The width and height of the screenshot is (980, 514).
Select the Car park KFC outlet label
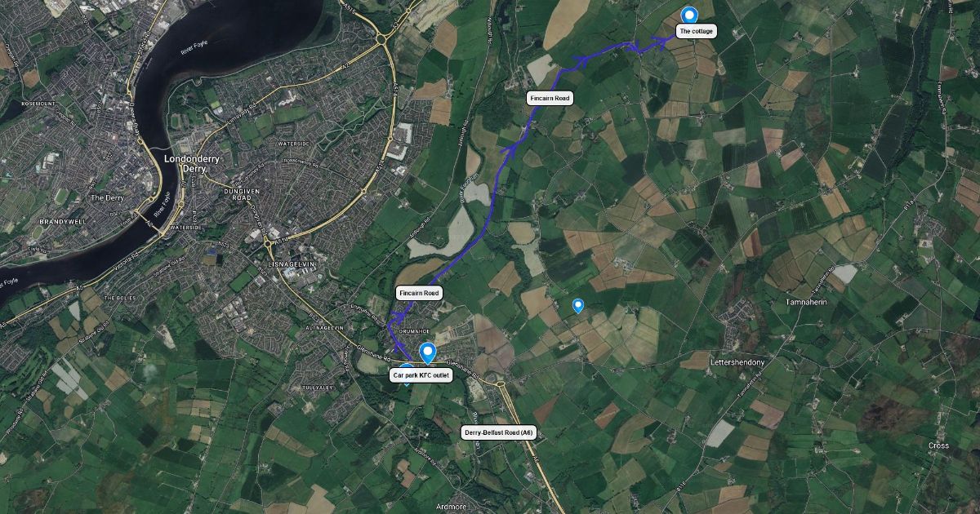click(421, 375)
